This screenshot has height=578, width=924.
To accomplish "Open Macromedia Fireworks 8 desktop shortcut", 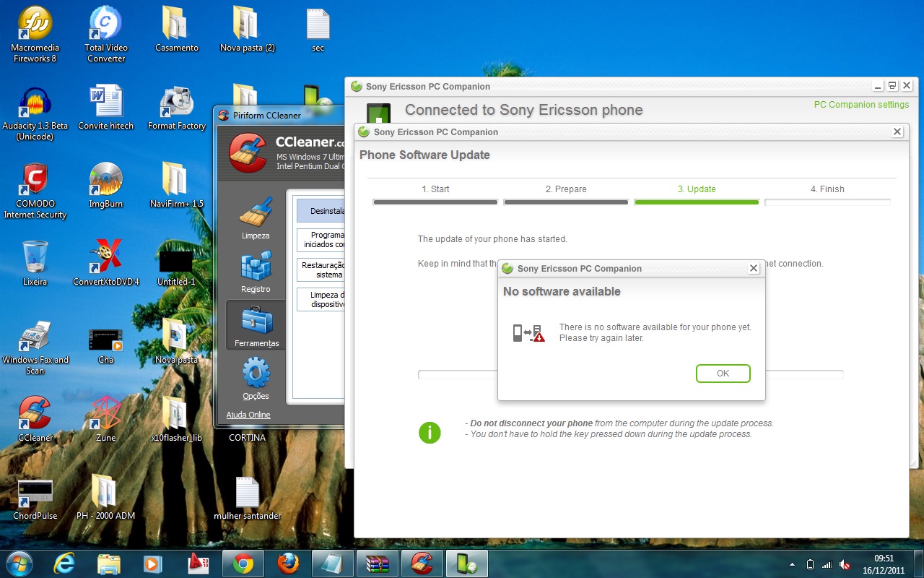I will 35,34.
